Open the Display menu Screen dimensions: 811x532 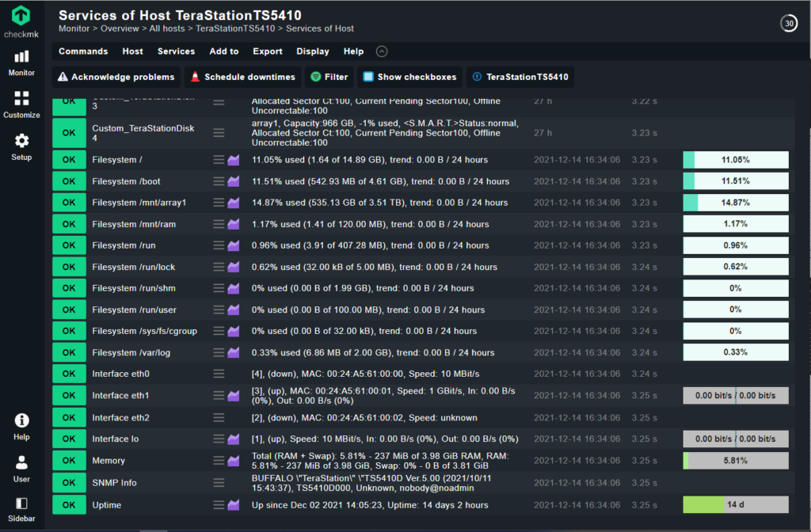pyautogui.click(x=313, y=51)
